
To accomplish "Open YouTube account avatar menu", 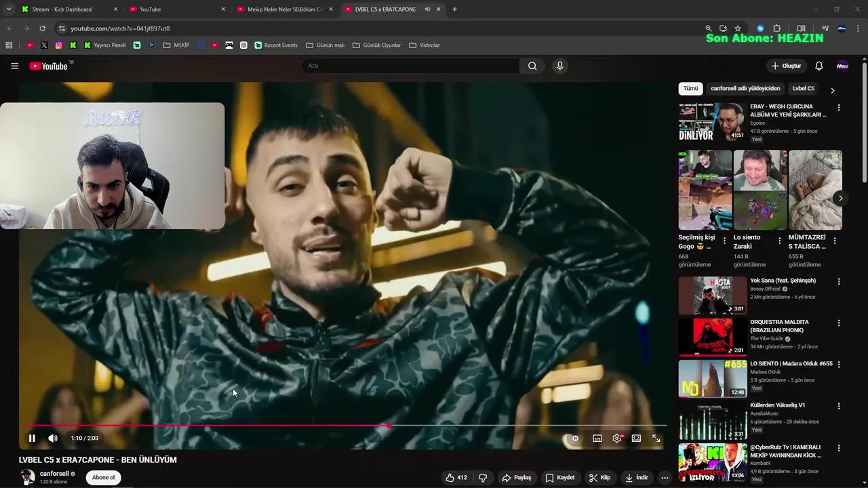I will pyautogui.click(x=842, y=66).
